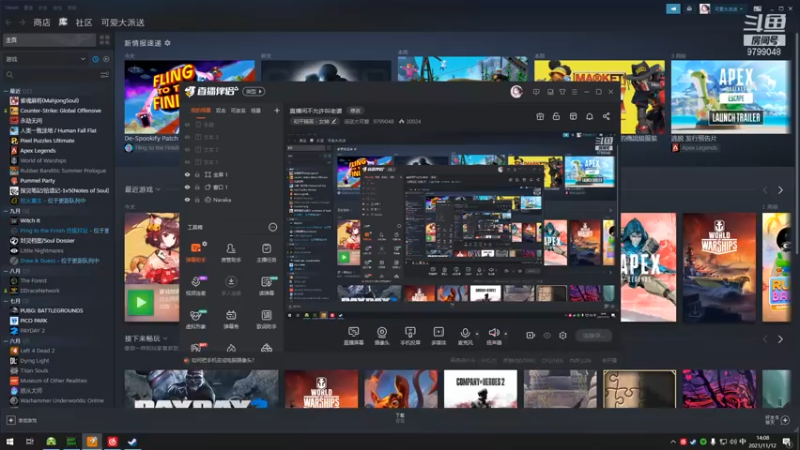
Task: Hide the 全屏 1 source
Action: pyautogui.click(x=187, y=174)
